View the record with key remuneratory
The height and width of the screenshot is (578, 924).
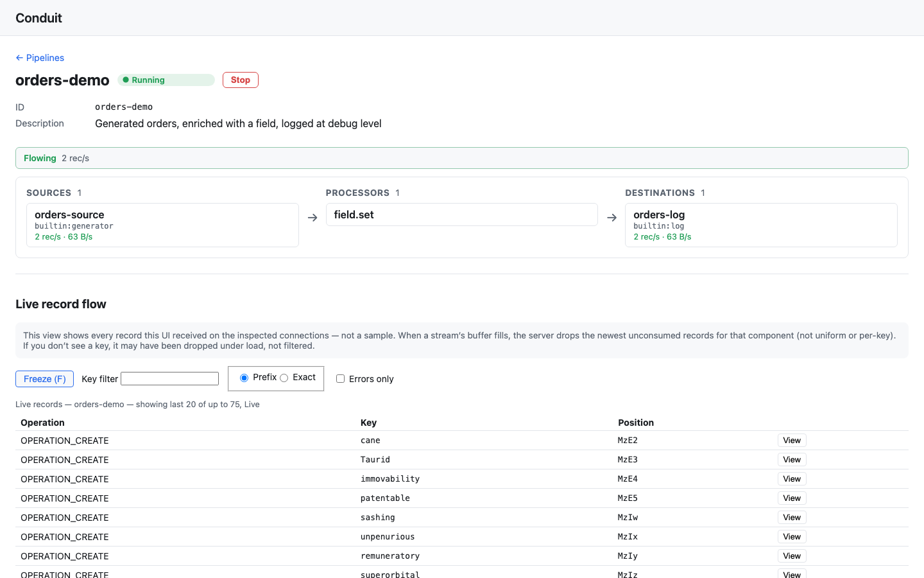792,556
